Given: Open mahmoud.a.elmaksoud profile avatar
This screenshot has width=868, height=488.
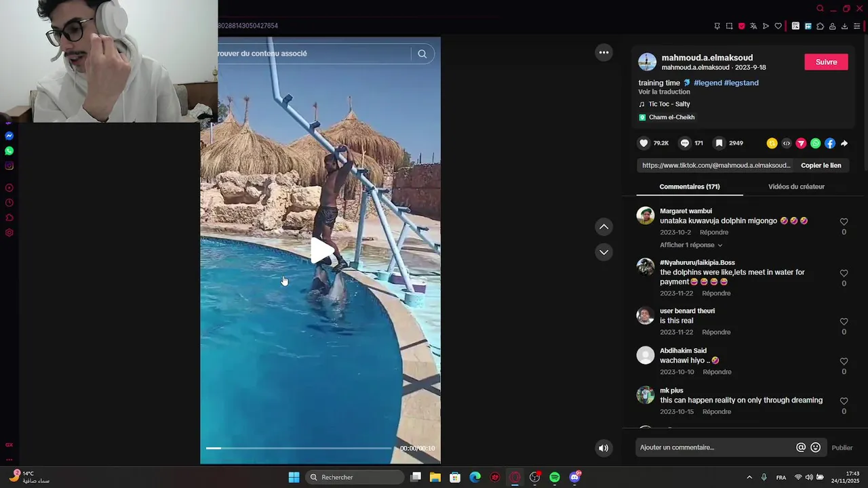Looking at the screenshot, I should [648, 62].
